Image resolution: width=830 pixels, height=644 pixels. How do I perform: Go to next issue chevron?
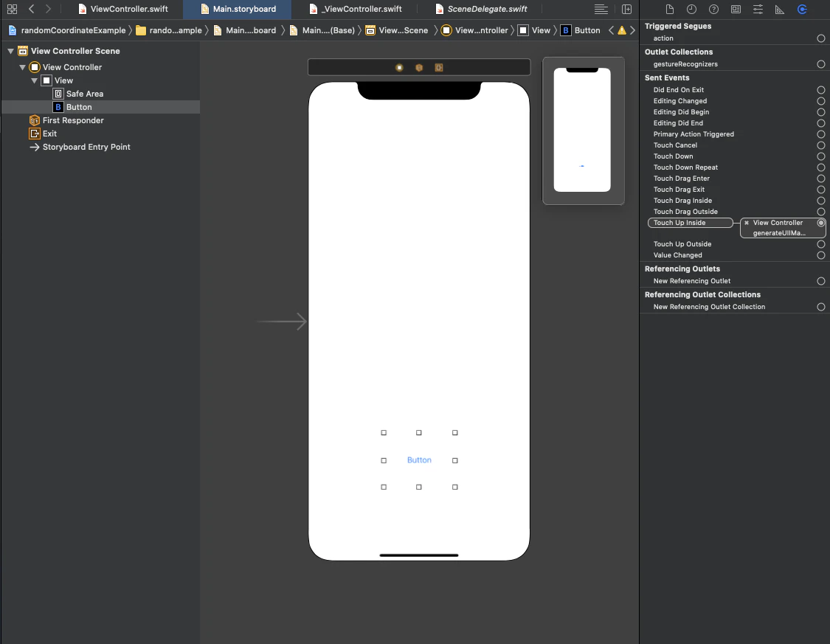click(x=632, y=30)
